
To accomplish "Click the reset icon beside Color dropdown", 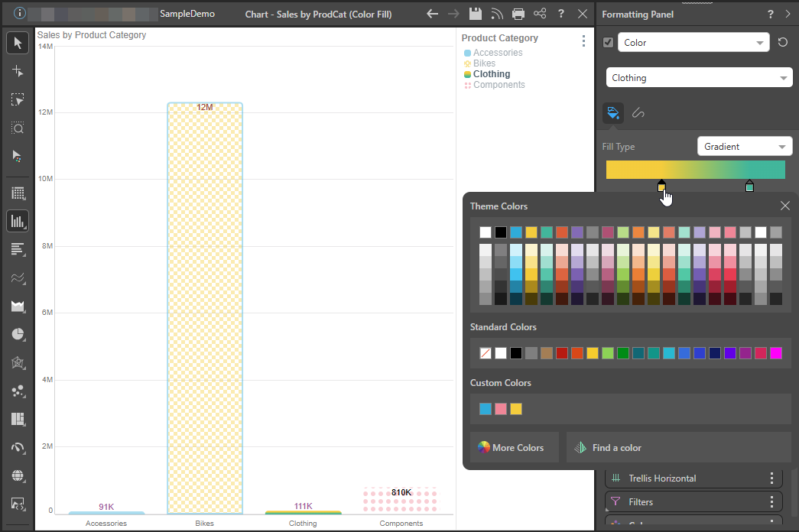I will pyautogui.click(x=782, y=43).
